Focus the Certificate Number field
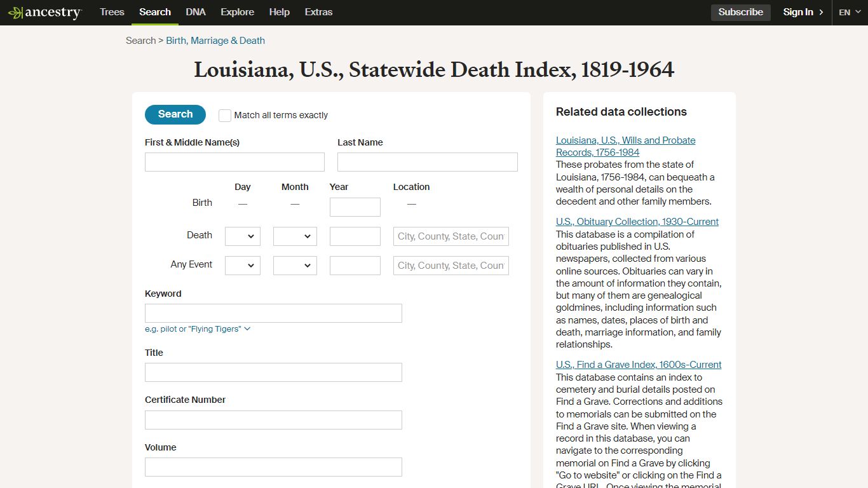Viewport: 868px width, 488px height. pyautogui.click(x=273, y=420)
